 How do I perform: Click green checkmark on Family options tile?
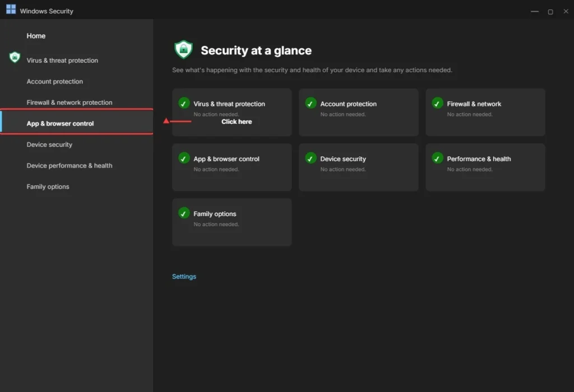[x=184, y=213]
